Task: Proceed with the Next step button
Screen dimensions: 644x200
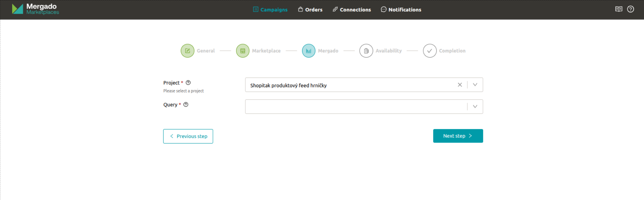Action: click(458, 136)
